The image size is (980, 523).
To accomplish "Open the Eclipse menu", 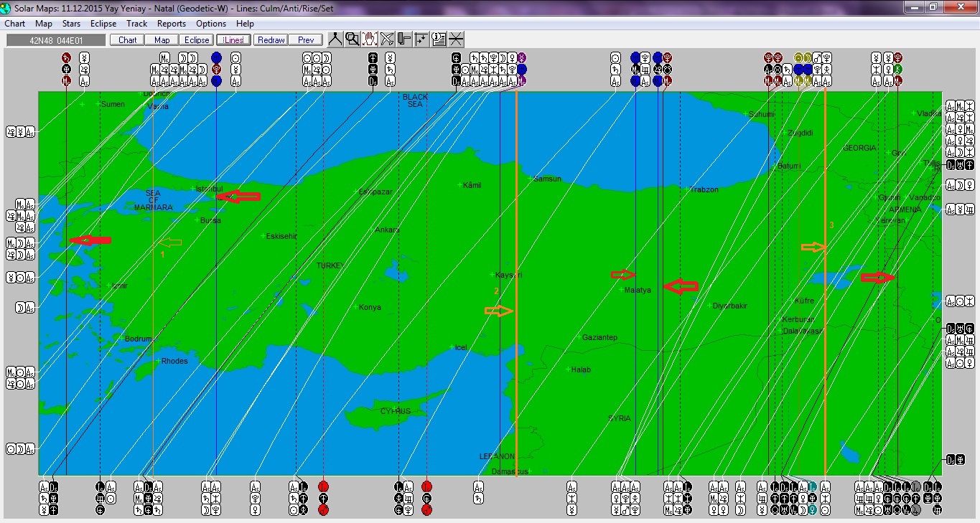I will pos(103,24).
